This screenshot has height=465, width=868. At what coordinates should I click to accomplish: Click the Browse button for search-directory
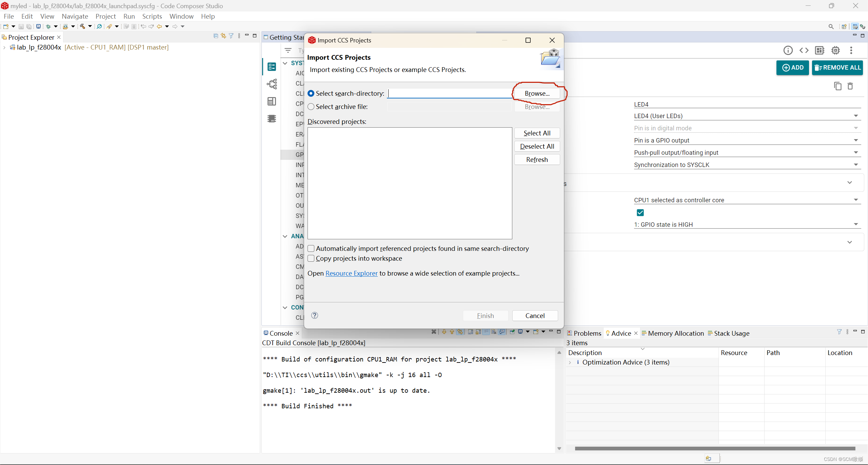[x=537, y=93]
